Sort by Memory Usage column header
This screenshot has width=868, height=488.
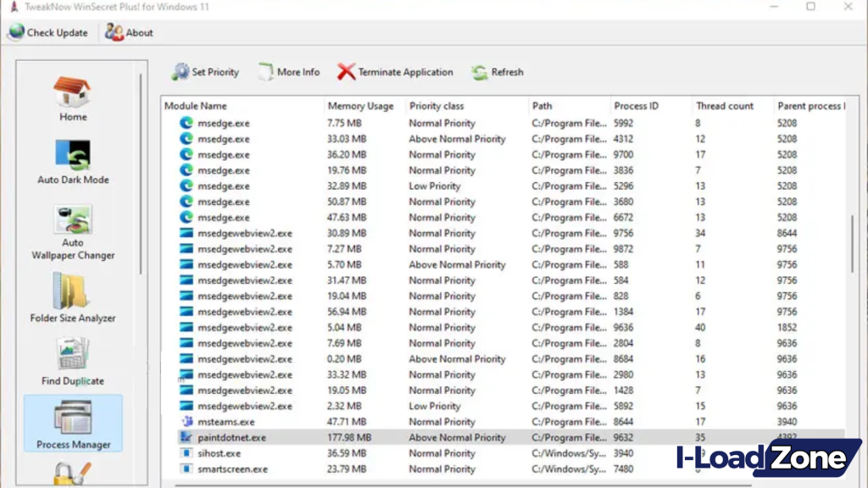[364, 106]
